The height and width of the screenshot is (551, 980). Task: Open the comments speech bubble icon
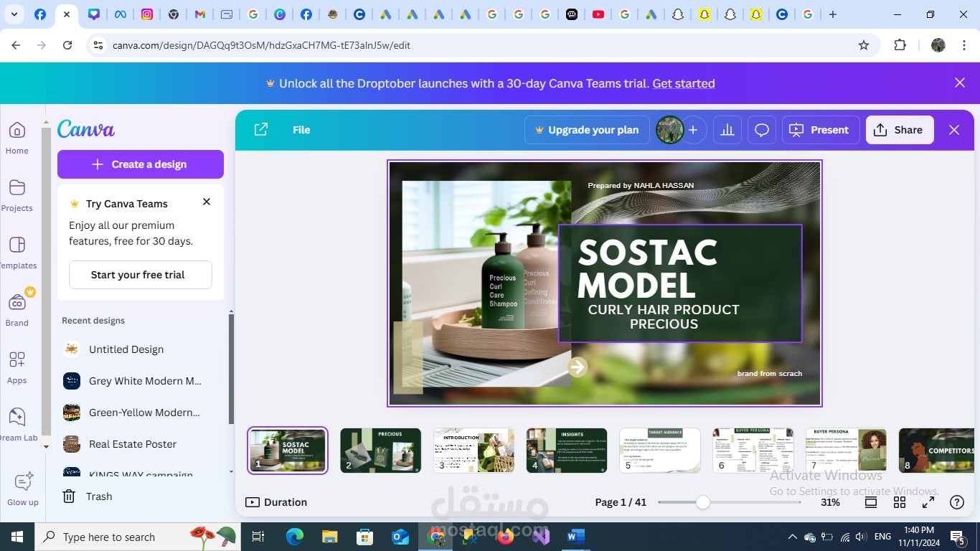pyautogui.click(x=762, y=130)
